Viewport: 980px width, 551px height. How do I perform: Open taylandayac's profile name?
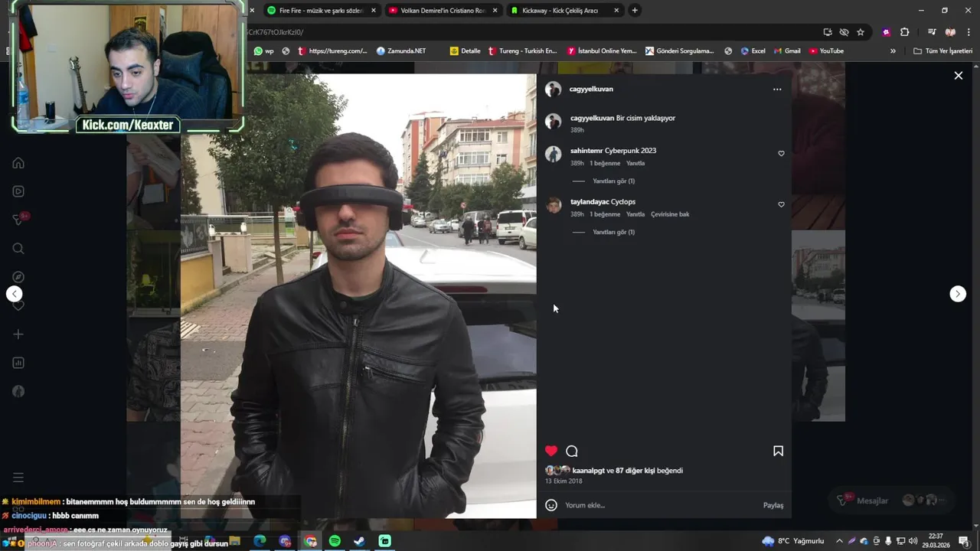[590, 202]
